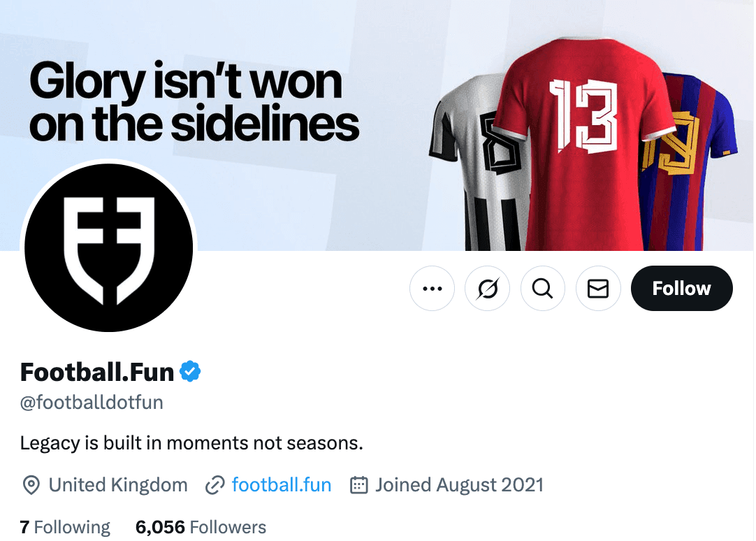Click the Football.Fun display name
Screen dimensions: 756x541
[96, 371]
